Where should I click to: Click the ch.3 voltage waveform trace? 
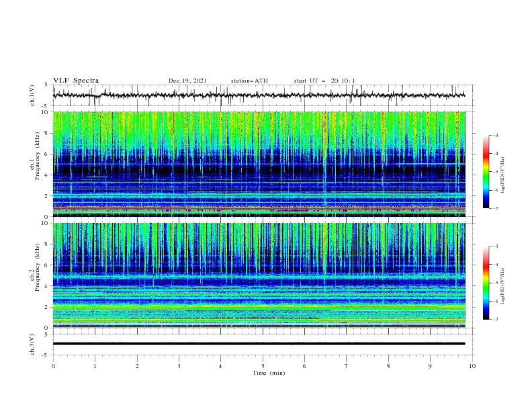259,344
